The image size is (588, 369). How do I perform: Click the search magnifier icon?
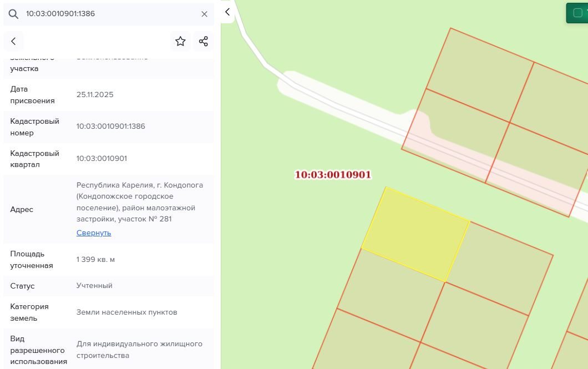[x=13, y=14]
